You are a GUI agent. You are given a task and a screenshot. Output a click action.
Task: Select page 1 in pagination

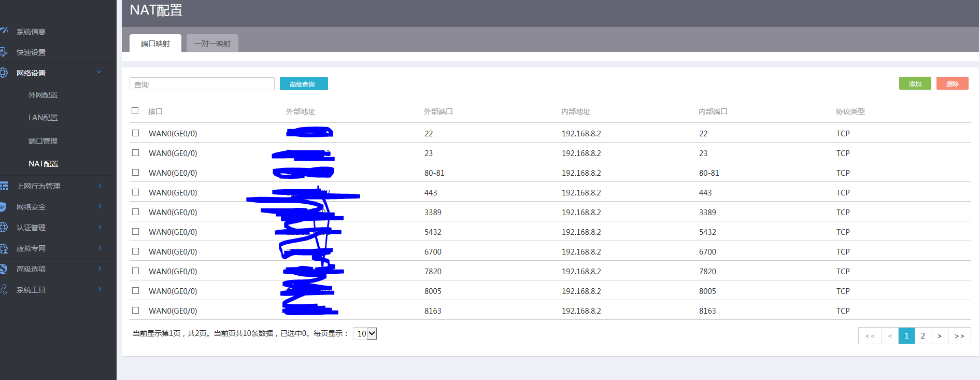(906, 336)
